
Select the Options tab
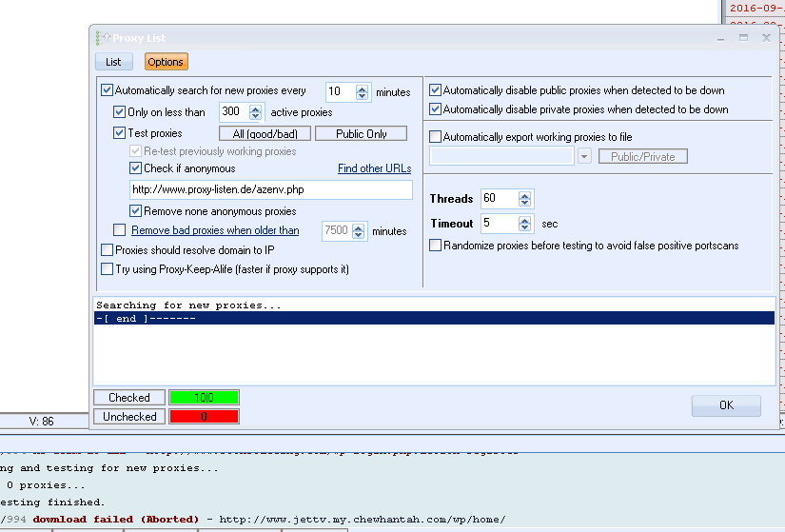pyautogui.click(x=166, y=62)
